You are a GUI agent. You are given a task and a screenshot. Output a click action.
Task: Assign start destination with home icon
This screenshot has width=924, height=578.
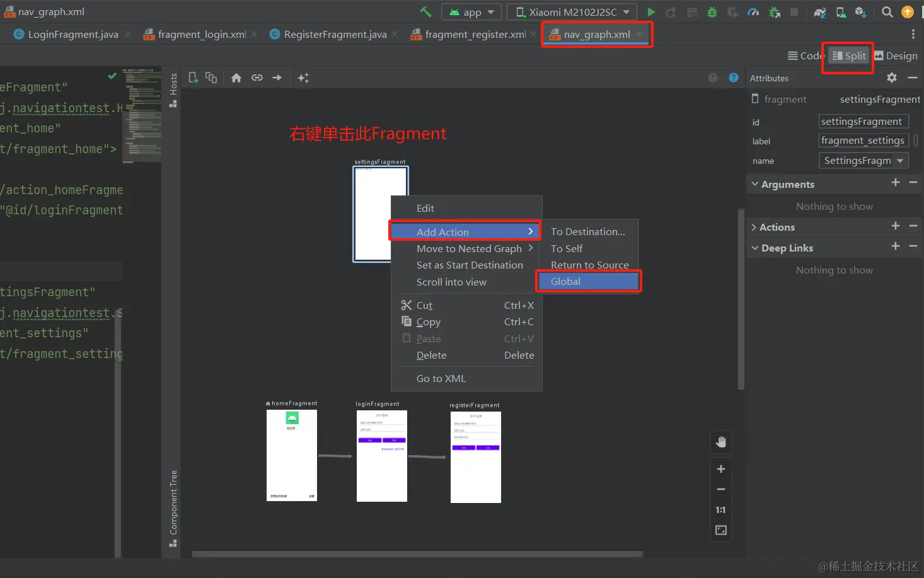pyautogui.click(x=236, y=78)
